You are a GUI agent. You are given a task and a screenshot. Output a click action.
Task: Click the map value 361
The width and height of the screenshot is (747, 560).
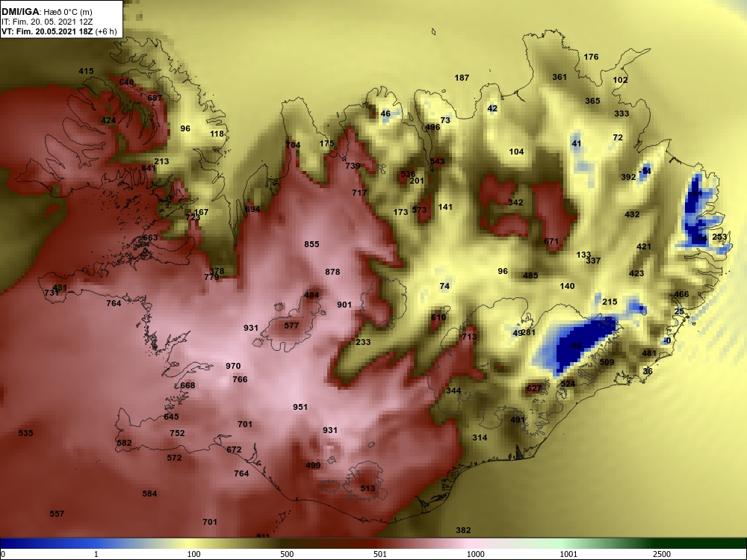click(560, 77)
